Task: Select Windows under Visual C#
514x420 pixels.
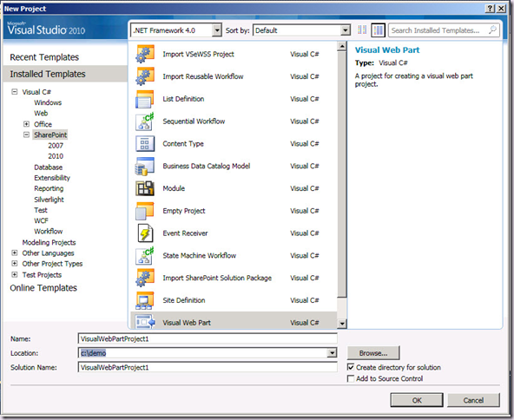Action: [x=48, y=102]
